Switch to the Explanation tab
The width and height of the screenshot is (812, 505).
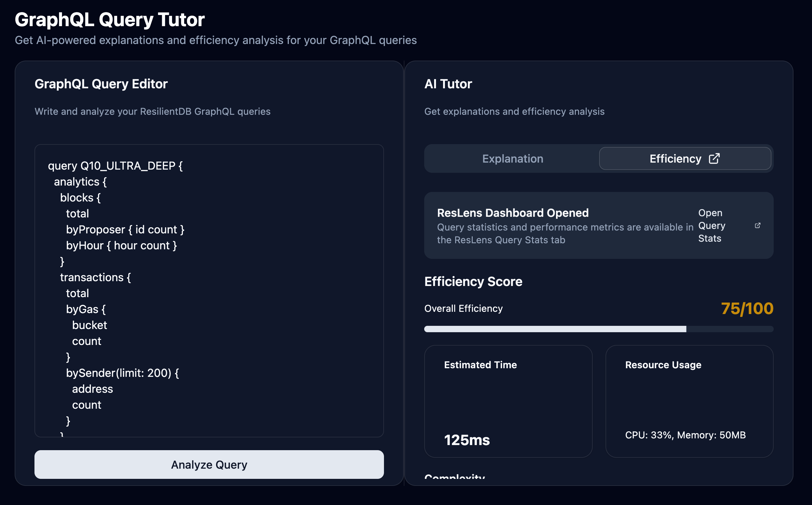point(512,159)
